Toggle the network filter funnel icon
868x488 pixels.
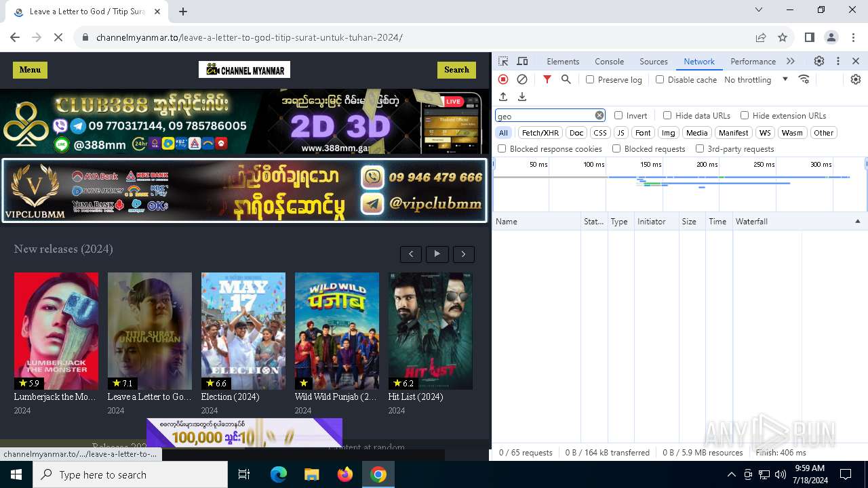coord(547,79)
